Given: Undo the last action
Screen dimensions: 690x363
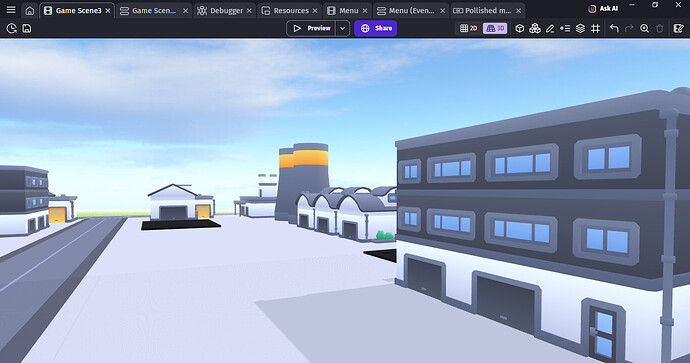Looking at the screenshot, I should pos(614,29).
